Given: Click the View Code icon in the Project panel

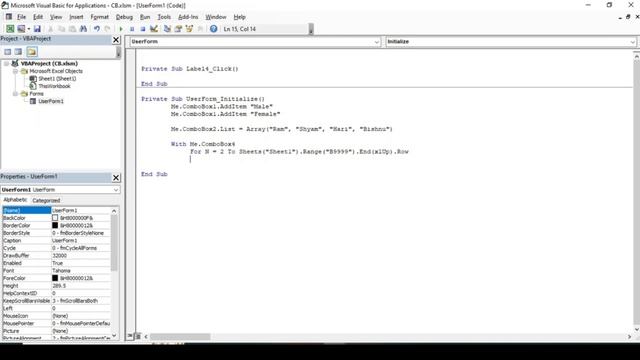Looking at the screenshot, I should (x=8, y=52).
